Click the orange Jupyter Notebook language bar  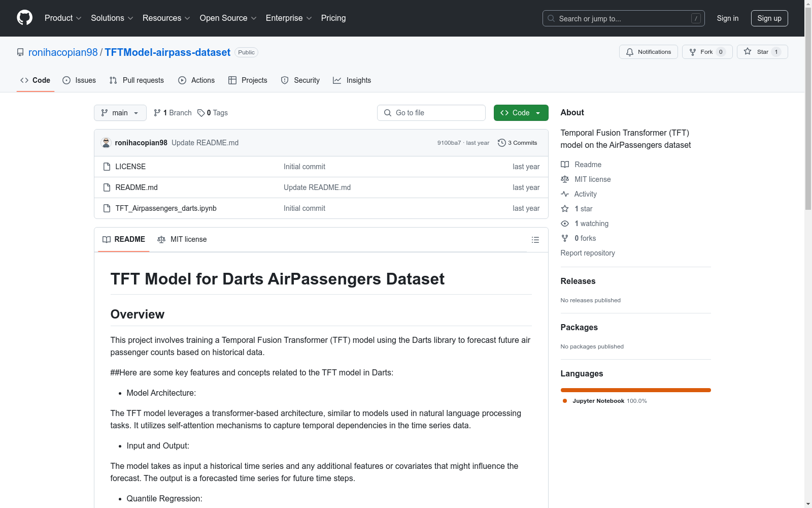(x=636, y=390)
